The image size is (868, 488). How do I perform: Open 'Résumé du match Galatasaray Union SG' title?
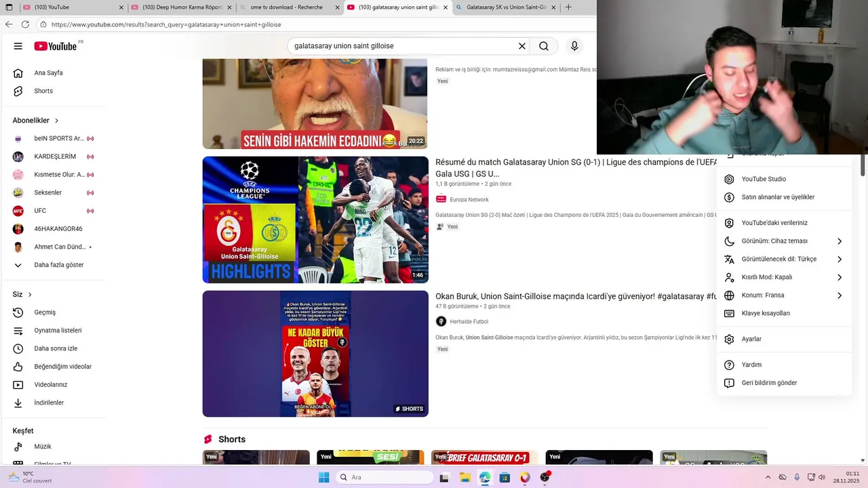[576, 168]
